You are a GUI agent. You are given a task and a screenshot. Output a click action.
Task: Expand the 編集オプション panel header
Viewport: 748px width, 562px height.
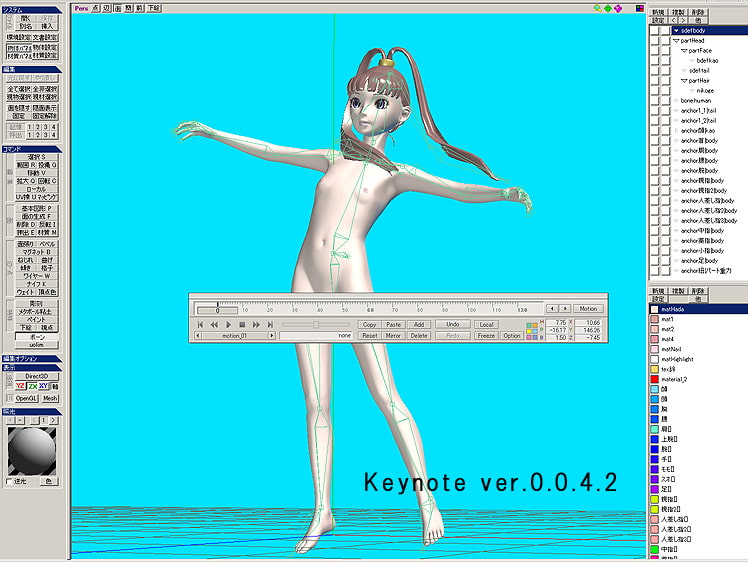tap(31, 359)
